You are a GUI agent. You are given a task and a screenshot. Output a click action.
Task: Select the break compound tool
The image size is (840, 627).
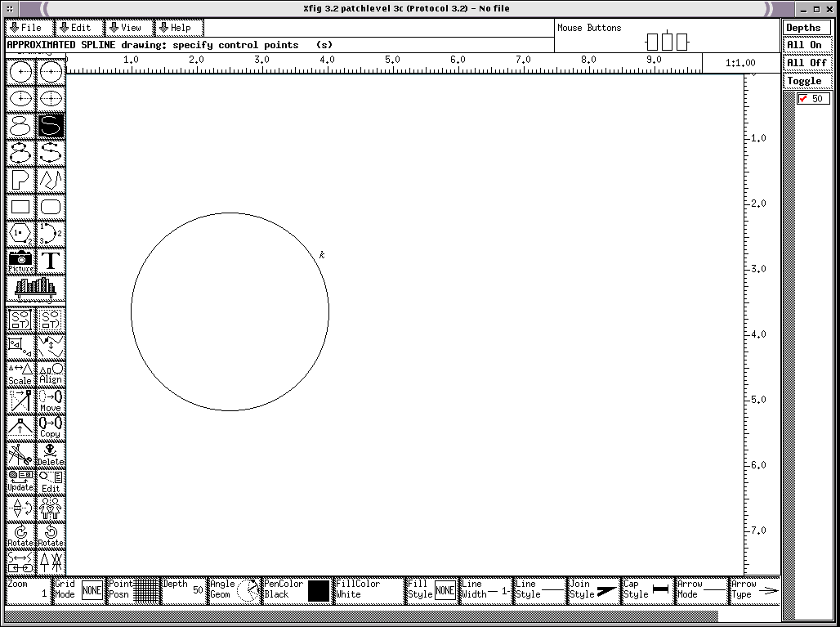(51, 320)
